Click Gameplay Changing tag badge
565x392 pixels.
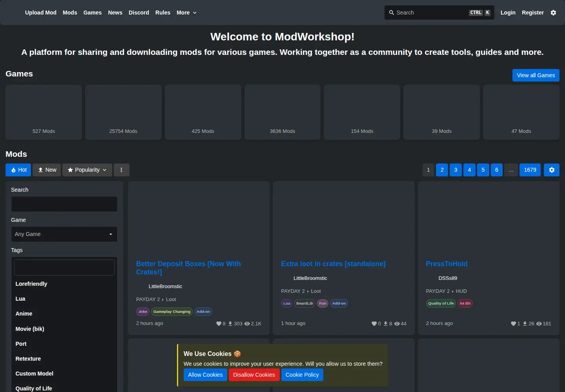[x=172, y=312]
